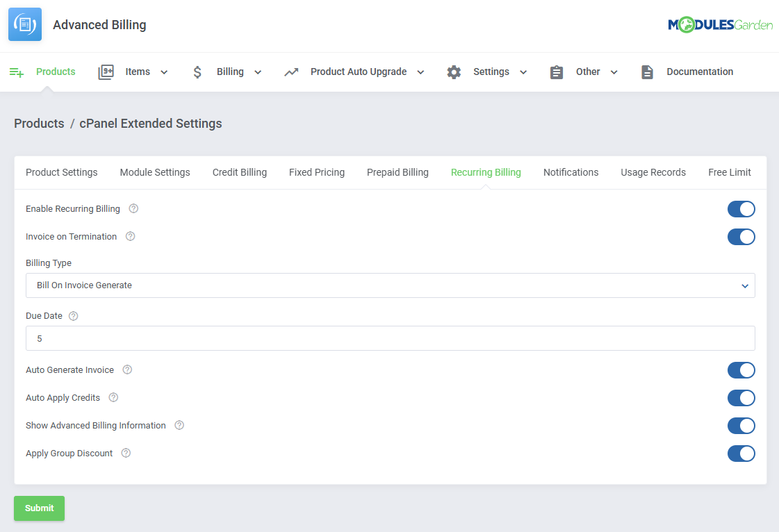Click the Submit button
Screen dimensions: 779x532
[39, 508]
